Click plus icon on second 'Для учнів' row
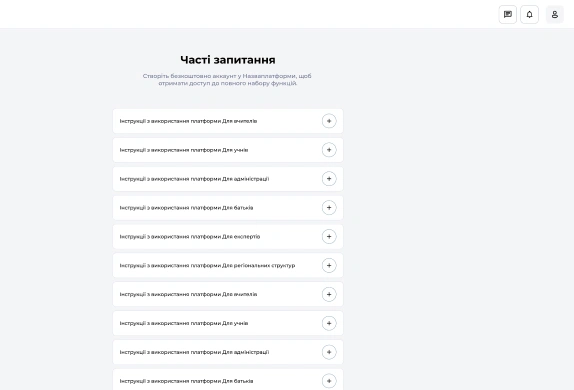The height and width of the screenshot is (390, 574). [x=329, y=323]
